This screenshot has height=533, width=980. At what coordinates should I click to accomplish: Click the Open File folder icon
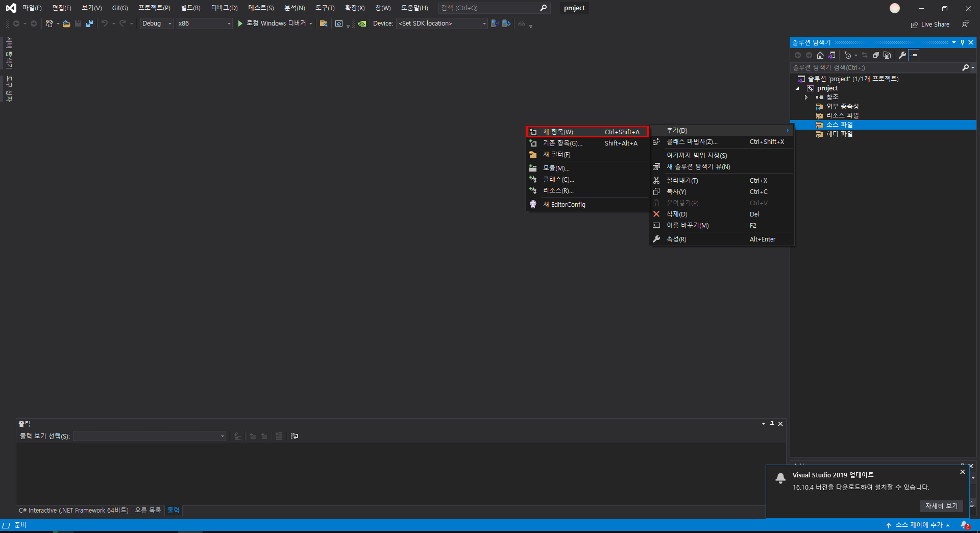pyautogui.click(x=66, y=23)
